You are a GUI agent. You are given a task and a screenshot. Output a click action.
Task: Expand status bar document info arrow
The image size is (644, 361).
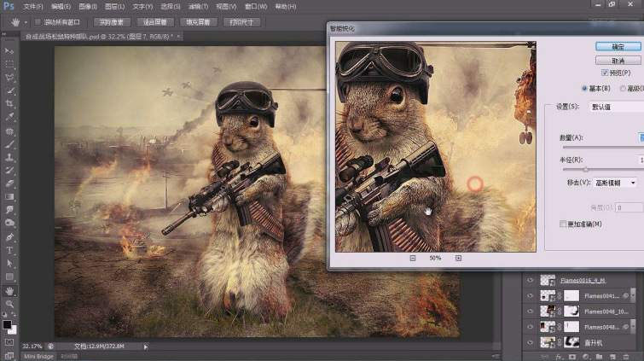click(x=145, y=346)
